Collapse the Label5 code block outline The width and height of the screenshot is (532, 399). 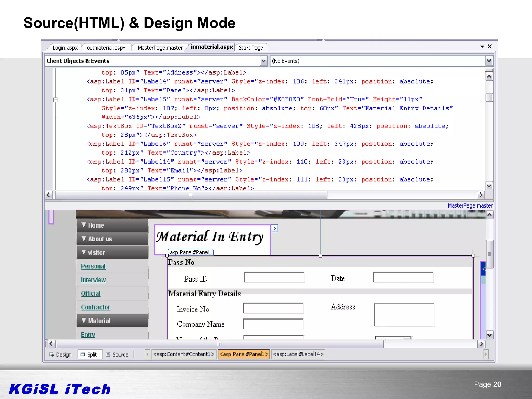[55, 100]
